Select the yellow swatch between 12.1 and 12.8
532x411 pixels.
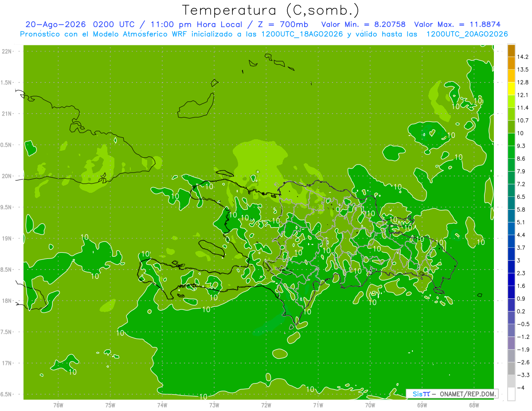pyautogui.click(x=511, y=88)
